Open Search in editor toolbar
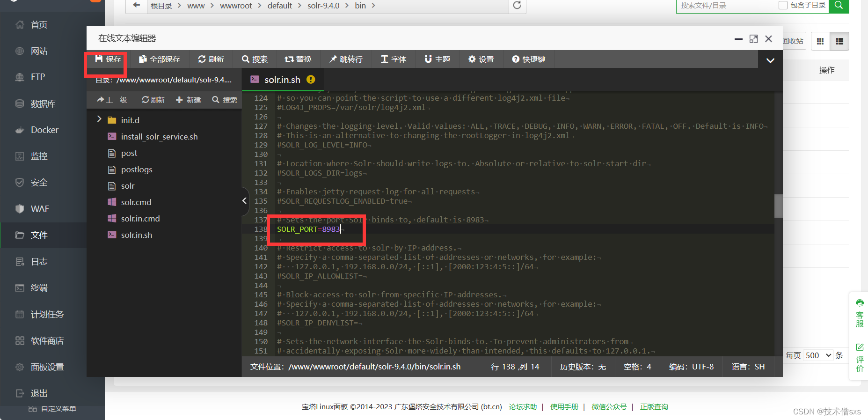 [255, 59]
